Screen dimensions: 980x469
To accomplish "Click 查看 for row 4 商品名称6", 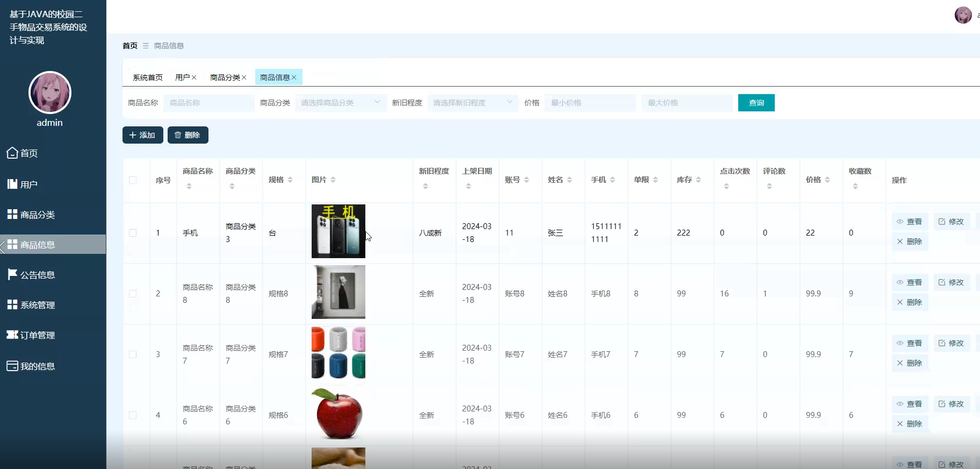I will pyautogui.click(x=910, y=404).
